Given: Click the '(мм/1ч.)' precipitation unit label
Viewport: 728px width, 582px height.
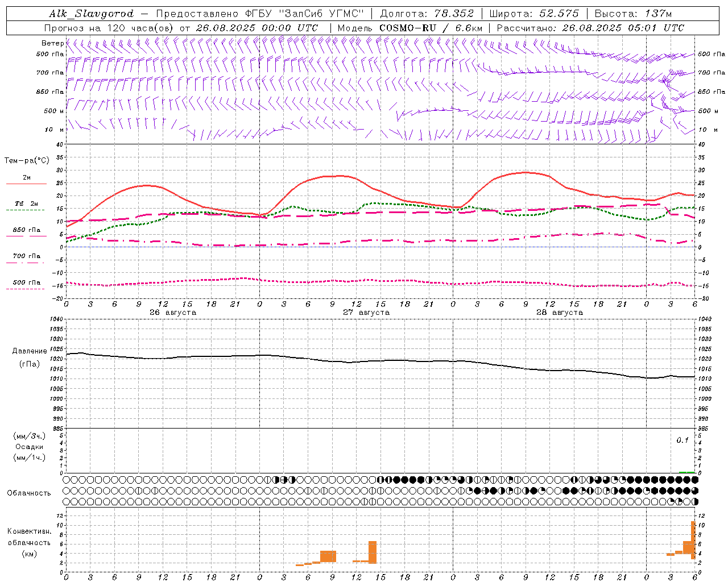Looking at the screenshot, I should click(x=30, y=458).
